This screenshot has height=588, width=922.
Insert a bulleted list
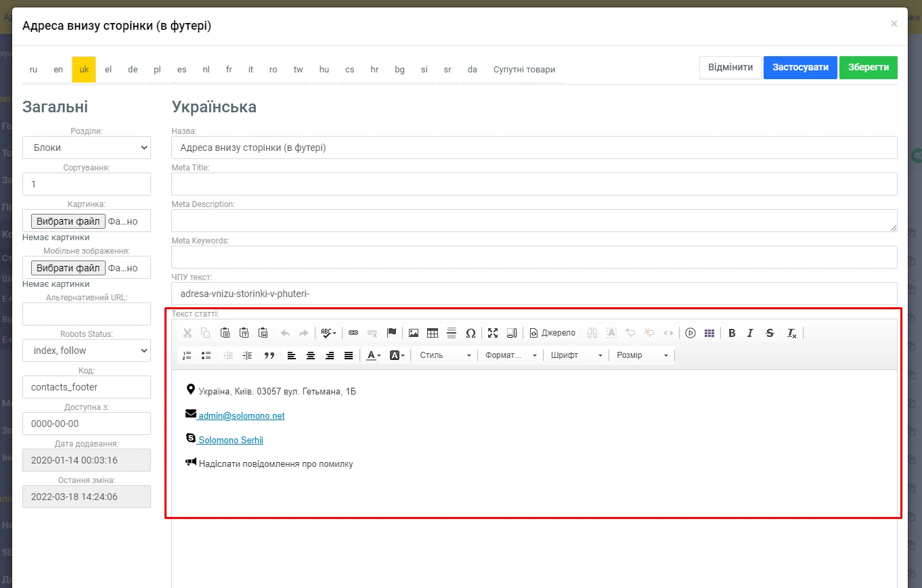pos(206,355)
